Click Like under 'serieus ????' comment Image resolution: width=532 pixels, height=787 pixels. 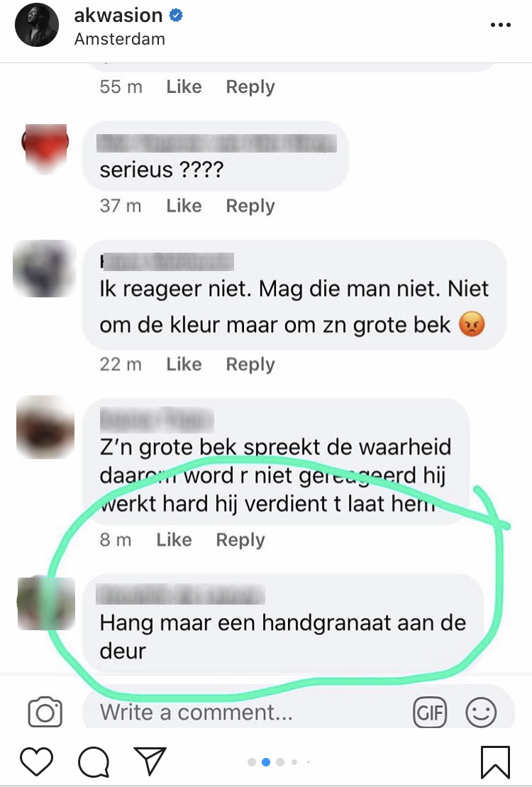tap(184, 206)
